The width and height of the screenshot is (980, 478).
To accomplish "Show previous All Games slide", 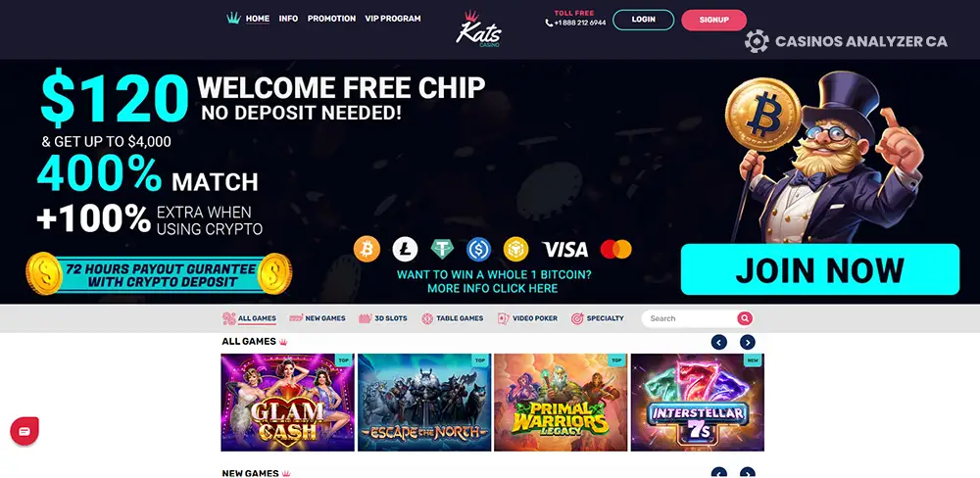I will (718, 342).
